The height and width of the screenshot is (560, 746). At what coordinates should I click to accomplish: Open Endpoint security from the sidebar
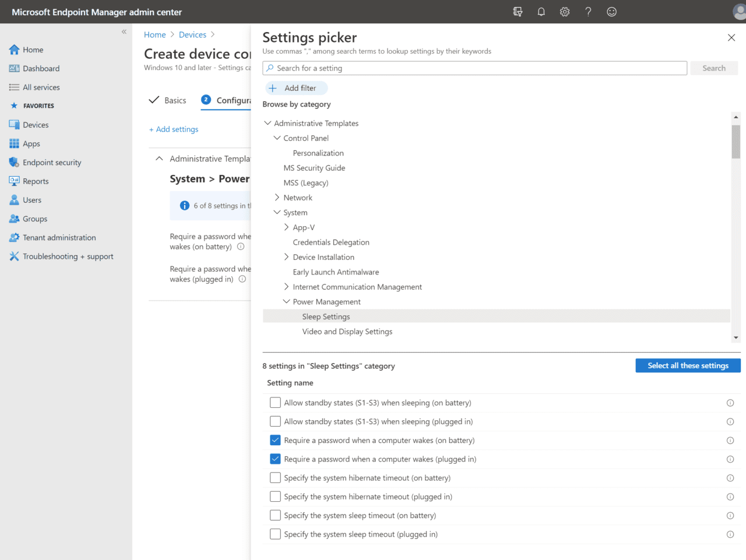pos(52,163)
